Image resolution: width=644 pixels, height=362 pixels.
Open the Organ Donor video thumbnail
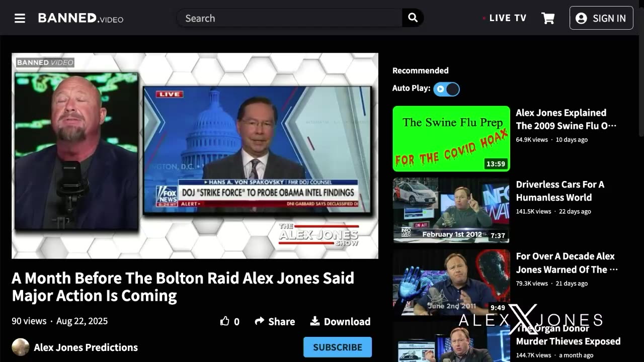tap(451, 342)
